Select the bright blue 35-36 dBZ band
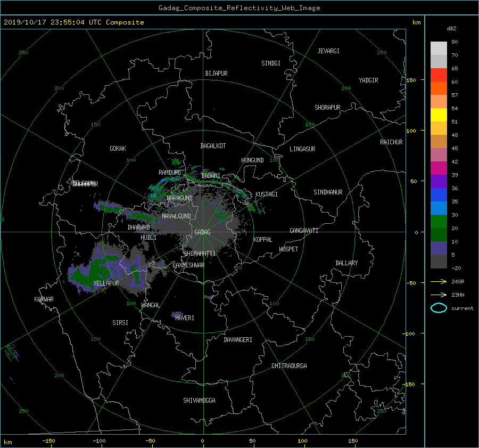Viewport: 479px width, 448px height. click(x=439, y=195)
